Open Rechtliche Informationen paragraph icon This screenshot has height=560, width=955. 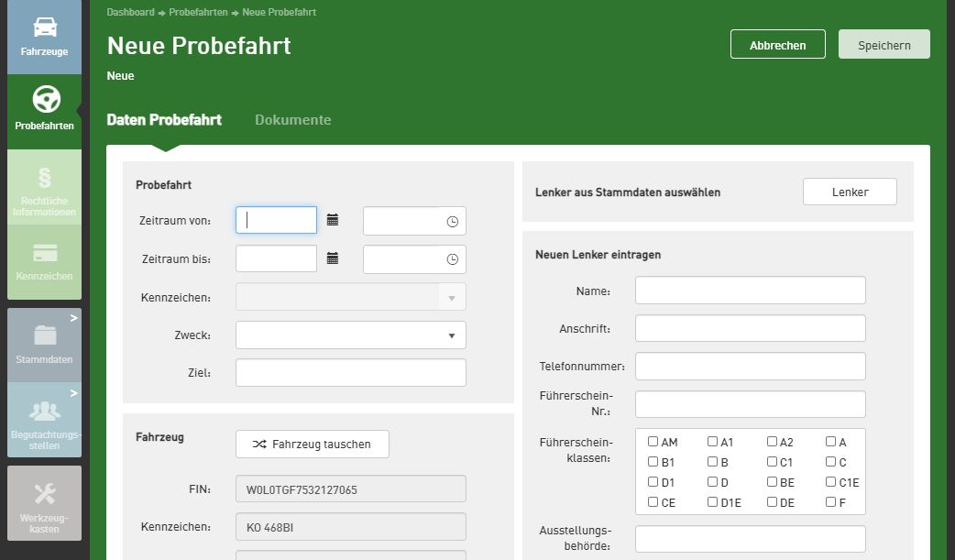pyautogui.click(x=45, y=177)
